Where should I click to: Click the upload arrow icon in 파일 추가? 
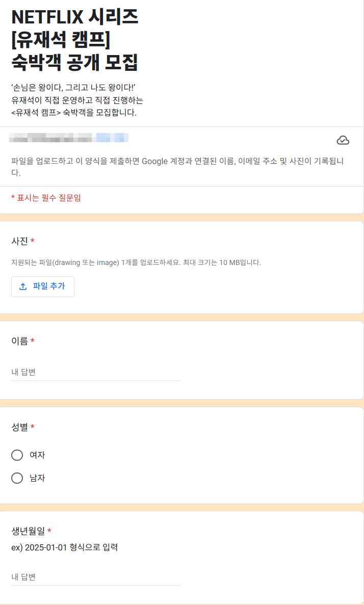[x=22, y=286]
